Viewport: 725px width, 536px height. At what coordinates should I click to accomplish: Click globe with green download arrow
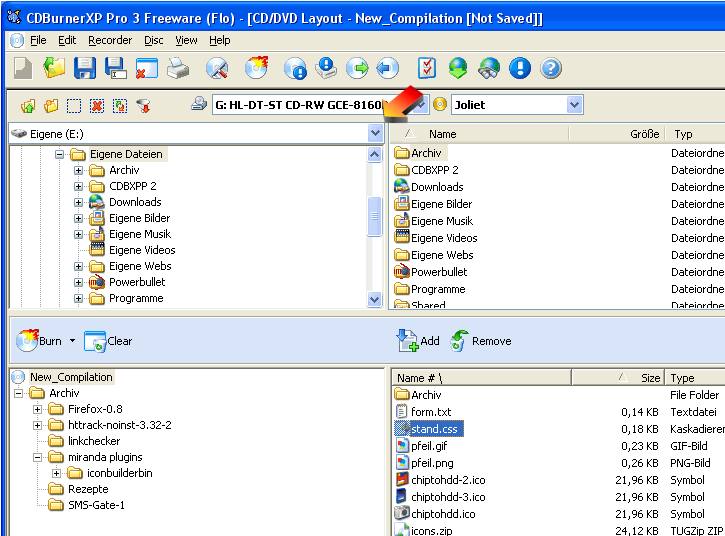tap(458, 68)
